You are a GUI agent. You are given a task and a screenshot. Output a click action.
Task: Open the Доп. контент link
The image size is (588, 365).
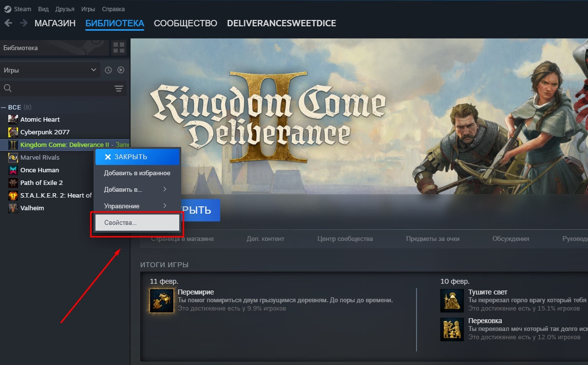[266, 238]
